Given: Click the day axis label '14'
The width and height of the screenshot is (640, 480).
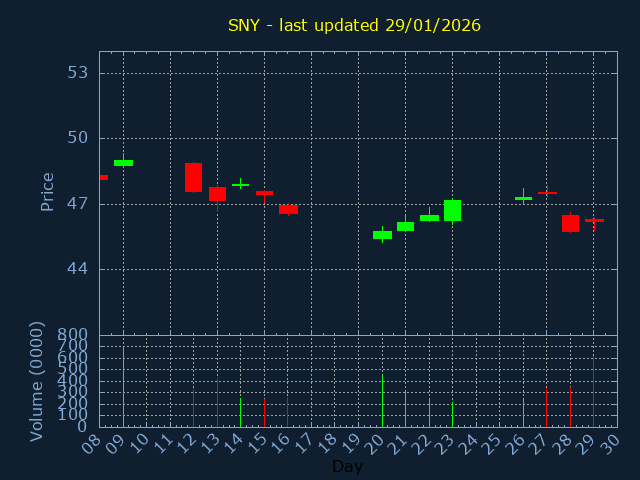Looking at the screenshot, I should pyautogui.click(x=233, y=444).
